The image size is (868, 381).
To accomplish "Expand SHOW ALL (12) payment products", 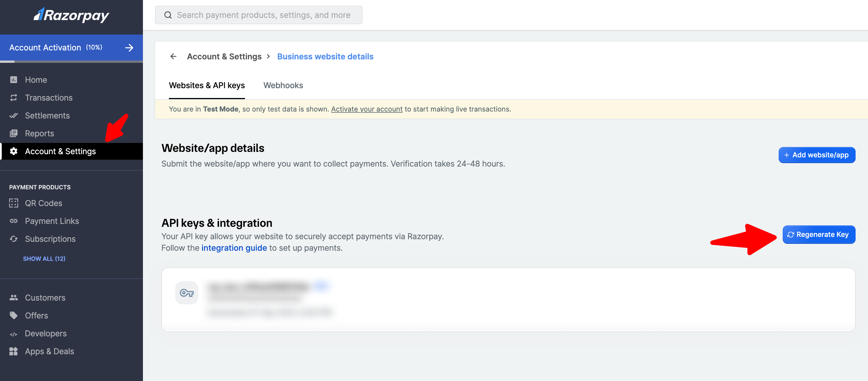I will tap(44, 259).
